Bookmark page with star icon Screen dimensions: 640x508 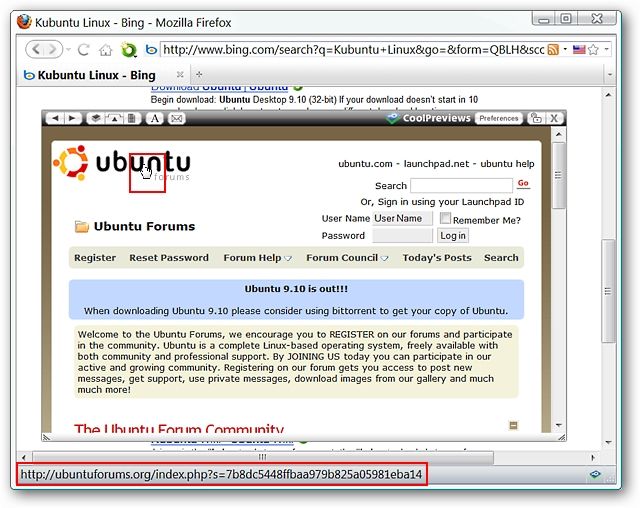pos(593,50)
